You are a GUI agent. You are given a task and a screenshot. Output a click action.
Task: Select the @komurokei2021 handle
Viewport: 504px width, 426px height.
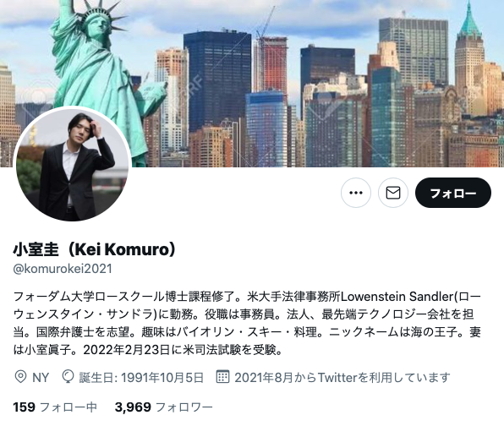(x=63, y=269)
